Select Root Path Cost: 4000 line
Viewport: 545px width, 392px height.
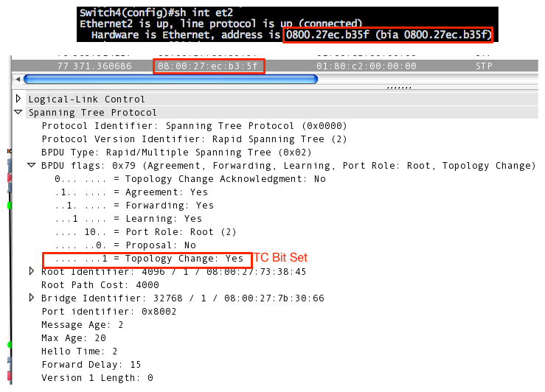100,284
